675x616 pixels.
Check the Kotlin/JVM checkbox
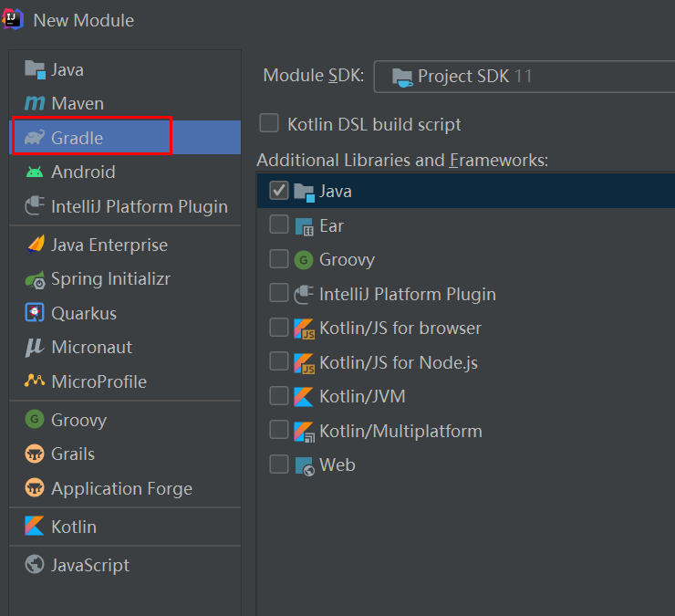tap(279, 396)
